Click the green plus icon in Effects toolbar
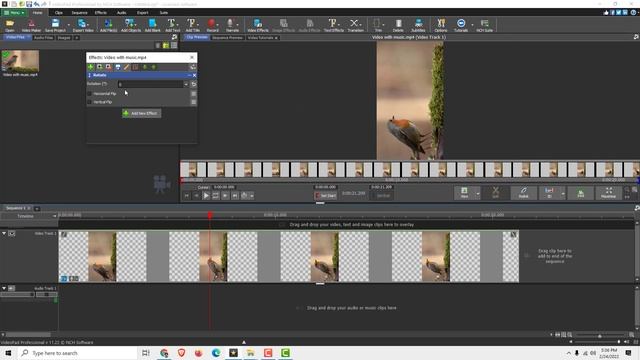640x360 pixels. point(91,67)
